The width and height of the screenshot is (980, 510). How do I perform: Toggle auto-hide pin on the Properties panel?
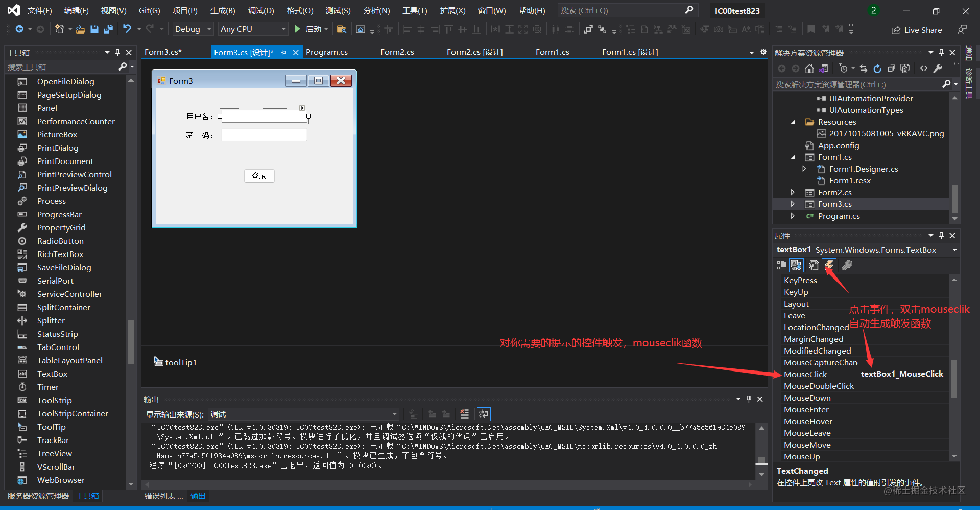tap(941, 235)
